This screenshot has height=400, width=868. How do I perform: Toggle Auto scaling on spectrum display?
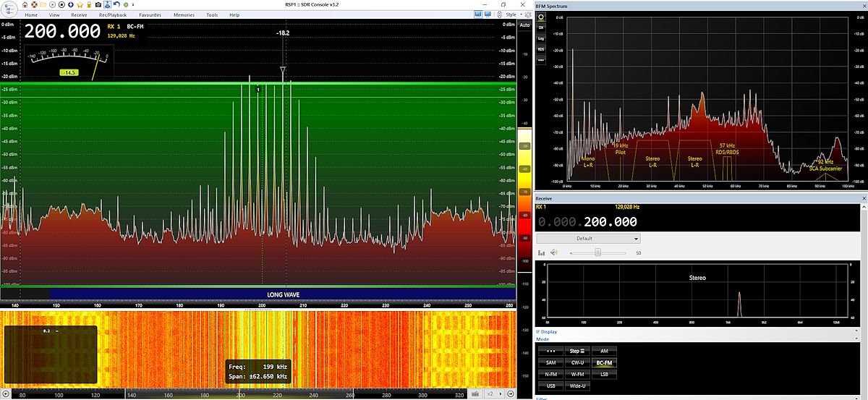point(524,25)
